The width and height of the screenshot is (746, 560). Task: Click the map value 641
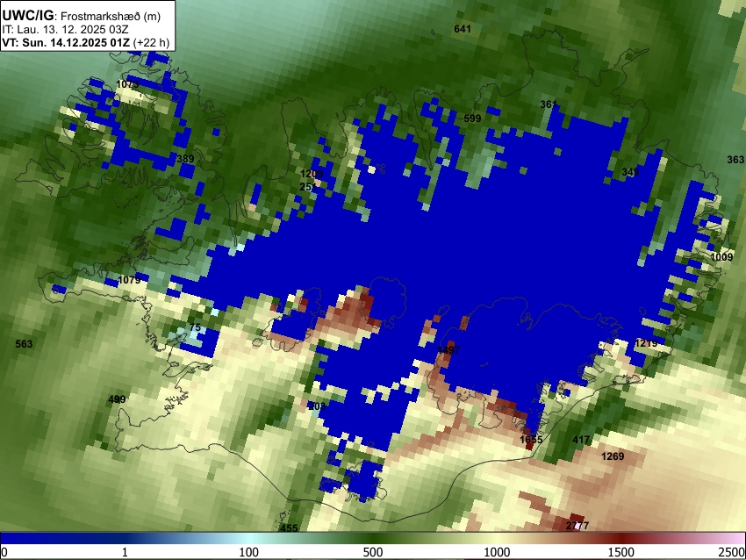[463, 29]
